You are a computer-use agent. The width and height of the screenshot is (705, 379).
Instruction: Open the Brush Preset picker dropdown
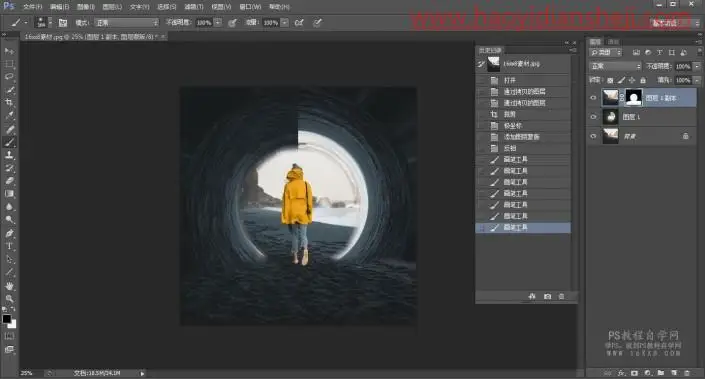click(50, 22)
